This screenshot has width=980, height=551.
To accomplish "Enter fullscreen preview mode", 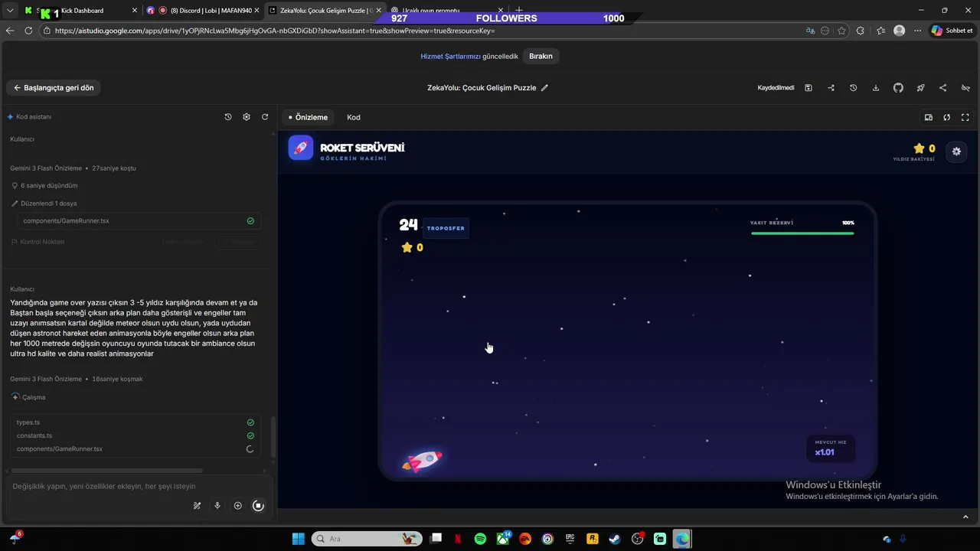I will coord(965,117).
